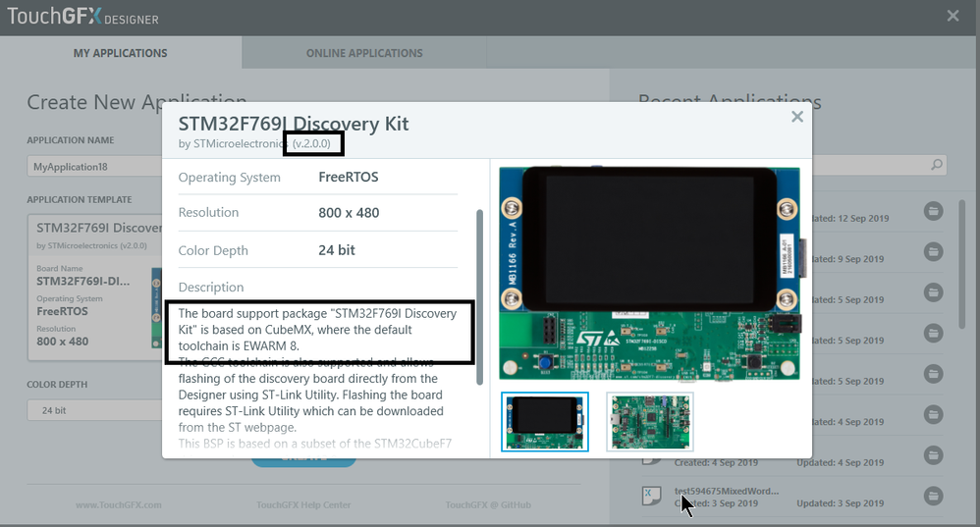Click the test594675MixedWord project icon
Image resolution: width=980 pixels, height=527 pixels.
[x=651, y=496]
